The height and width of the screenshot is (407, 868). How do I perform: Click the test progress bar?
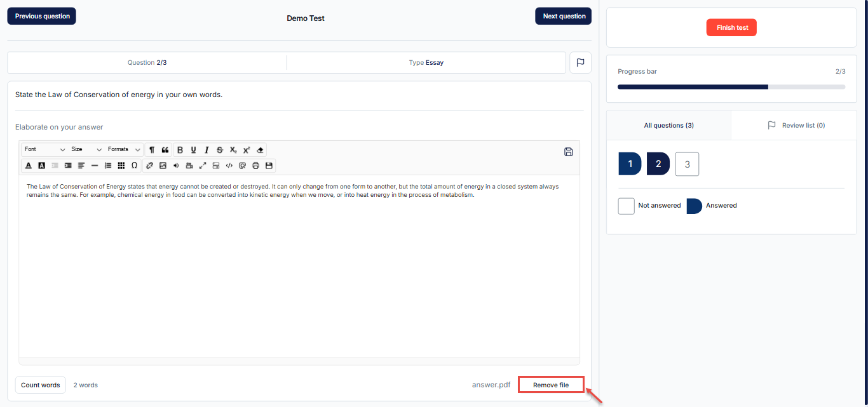click(731, 87)
